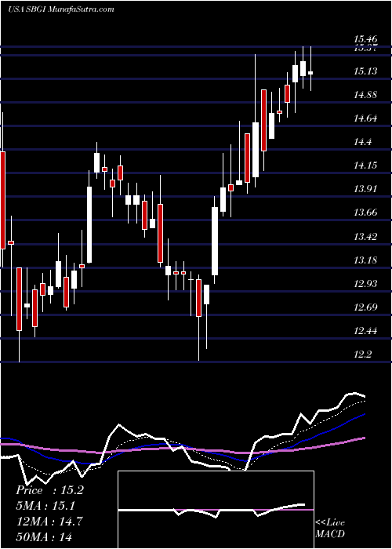Select the 14.15 price level label

coord(365,165)
